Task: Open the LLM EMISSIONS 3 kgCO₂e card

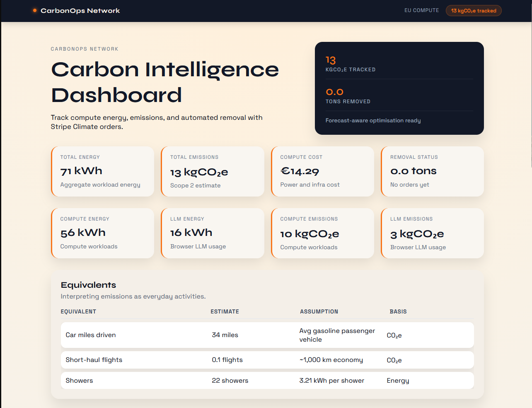Action: (x=432, y=233)
